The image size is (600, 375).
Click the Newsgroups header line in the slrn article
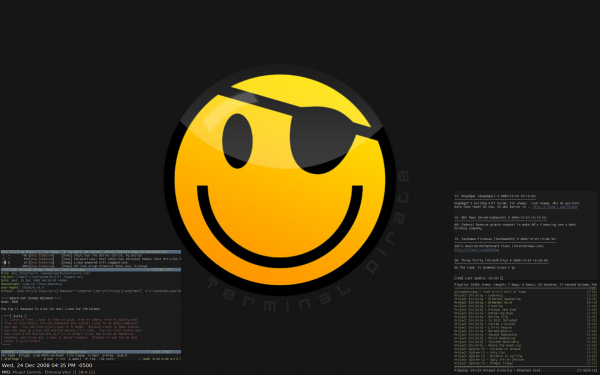click(31, 284)
